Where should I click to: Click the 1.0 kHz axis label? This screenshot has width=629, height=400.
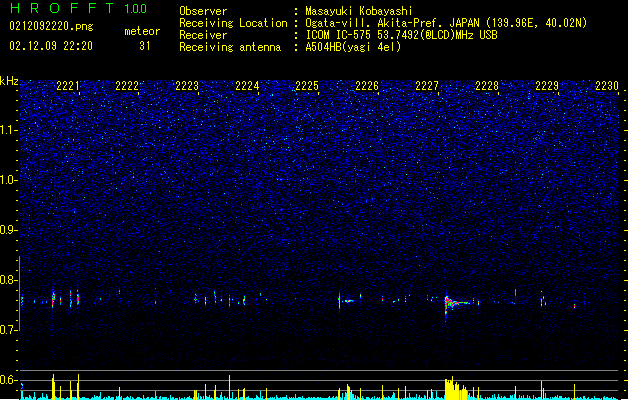[x=8, y=180]
